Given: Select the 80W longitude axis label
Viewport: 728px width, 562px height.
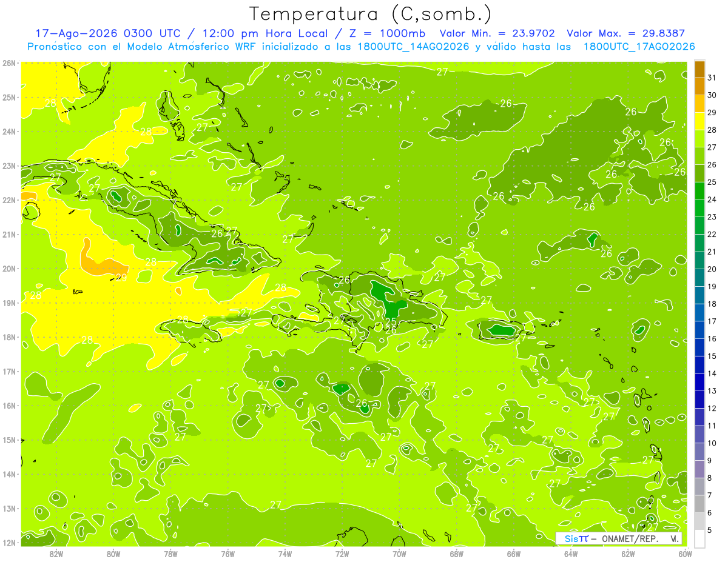Looking at the screenshot, I should [113, 554].
